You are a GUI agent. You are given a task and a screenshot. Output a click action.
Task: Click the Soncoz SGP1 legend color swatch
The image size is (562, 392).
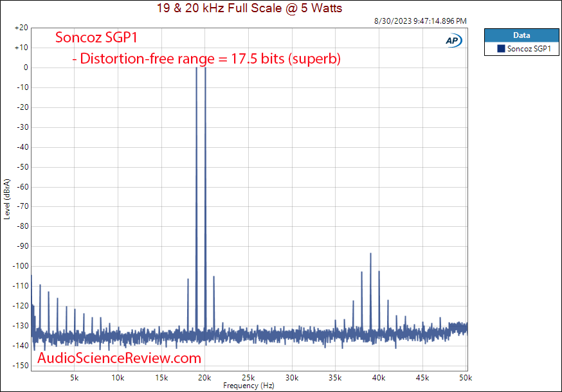tap(501, 48)
